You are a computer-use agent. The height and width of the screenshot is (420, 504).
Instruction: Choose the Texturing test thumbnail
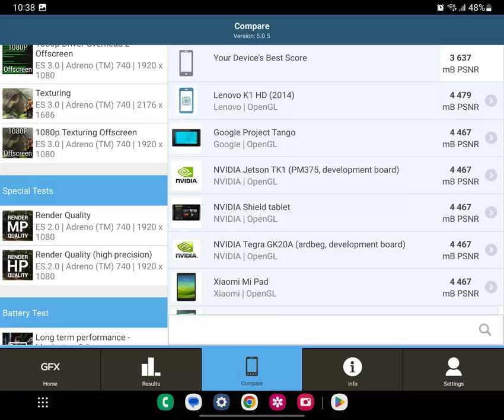click(18, 103)
